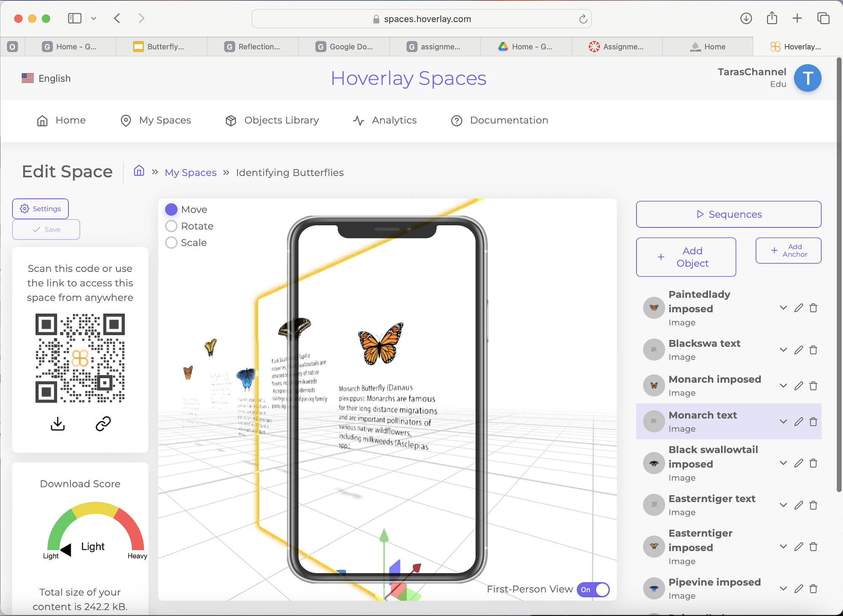Screen dimensions: 843x616
Task: Expand the Black swallowtail imposed row
Action: (783, 463)
